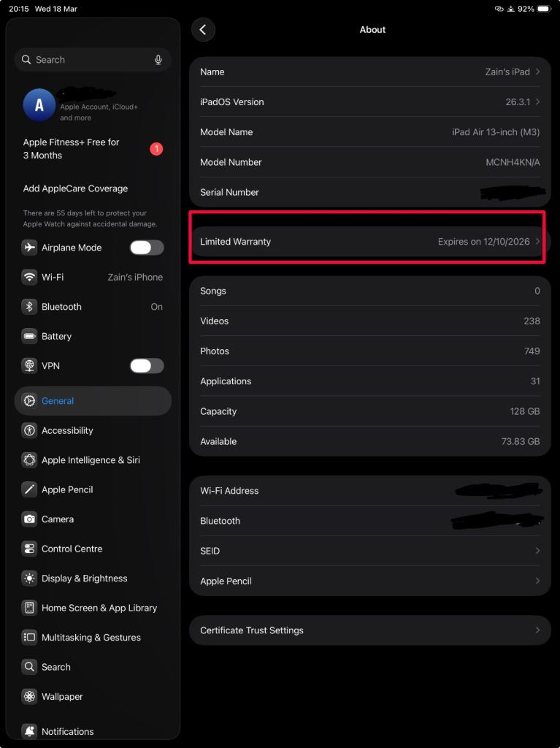Screen dimensions: 560x748
Task: Expand the iPadOS Version row chevron
Action: (x=538, y=102)
